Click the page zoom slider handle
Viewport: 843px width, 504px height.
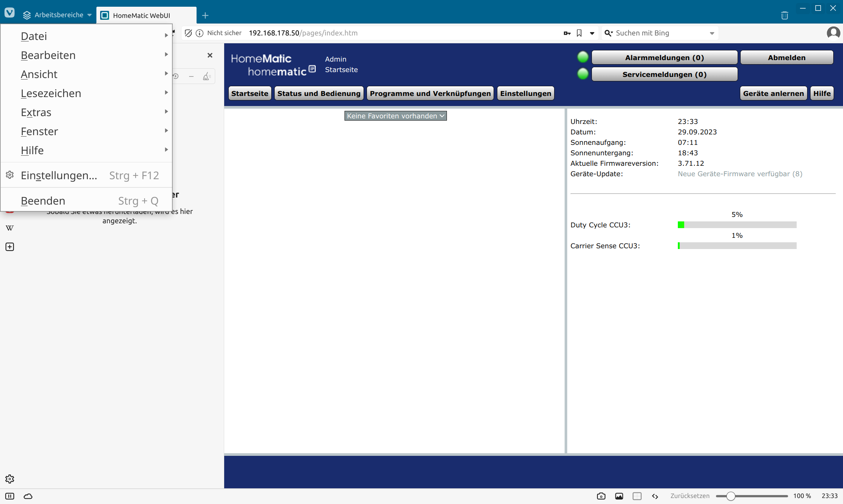click(731, 496)
